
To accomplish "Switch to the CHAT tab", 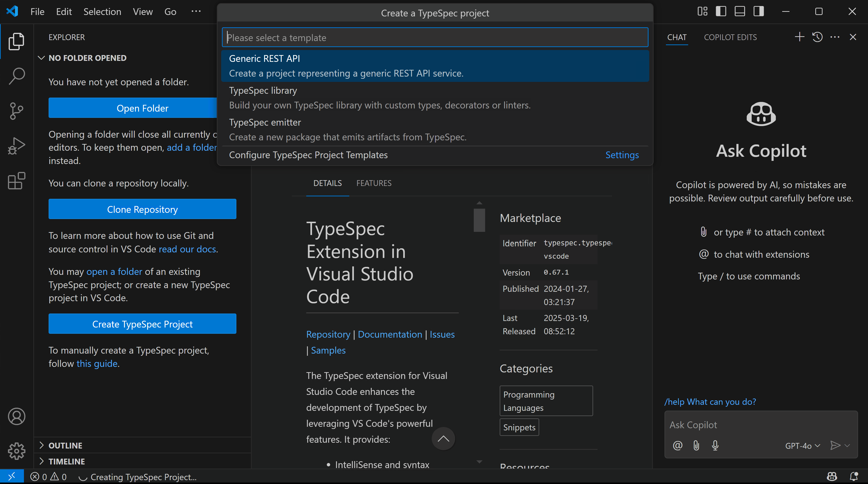I will [677, 37].
